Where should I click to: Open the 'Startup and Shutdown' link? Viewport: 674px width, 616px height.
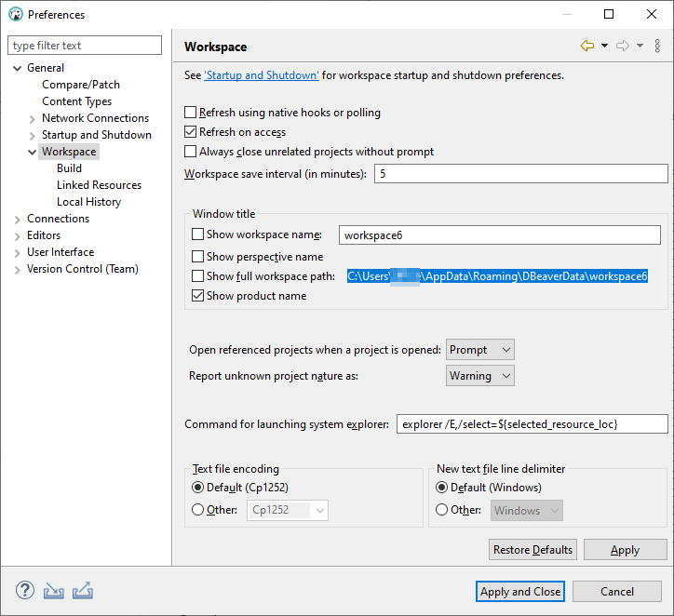coord(262,75)
